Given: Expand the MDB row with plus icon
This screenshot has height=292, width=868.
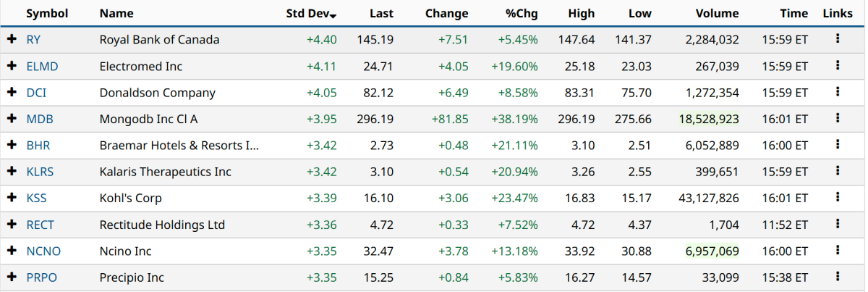Looking at the screenshot, I should pyautogui.click(x=12, y=119).
